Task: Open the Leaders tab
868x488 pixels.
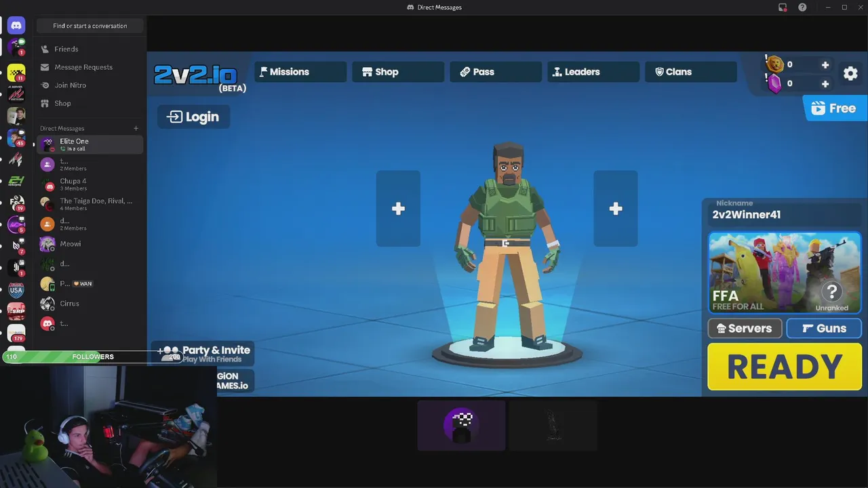Action: [x=593, y=72]
